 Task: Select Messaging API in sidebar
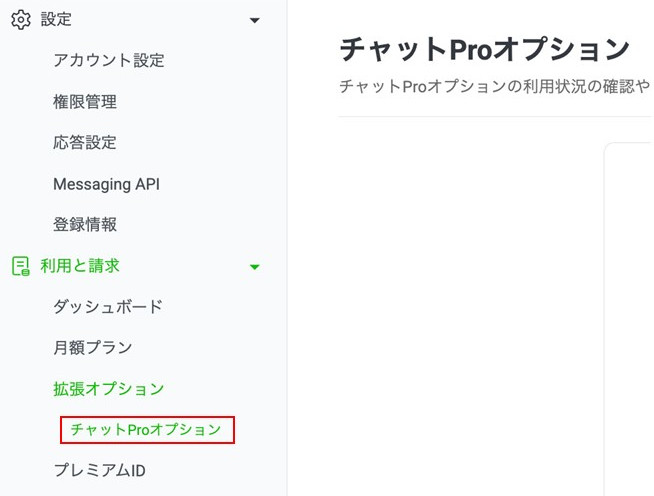click(x=106, y=184)
